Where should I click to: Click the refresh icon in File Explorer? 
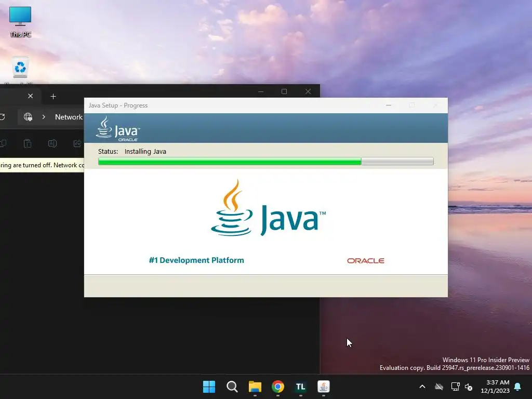pos(2,117)
